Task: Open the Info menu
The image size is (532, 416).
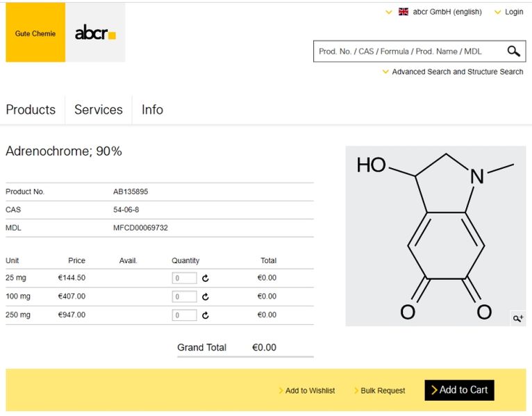Action: pos(152,110)
